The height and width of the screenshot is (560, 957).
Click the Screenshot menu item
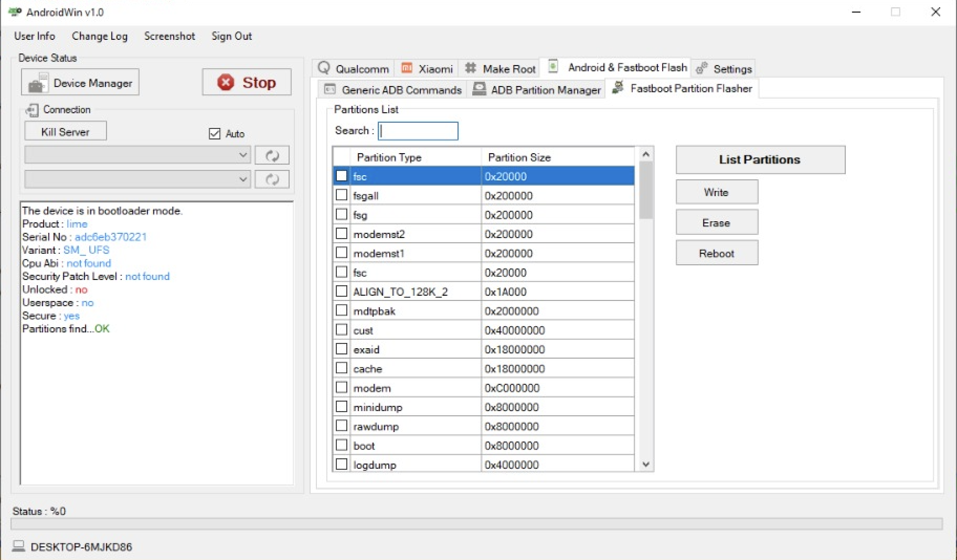click(169, 36)
